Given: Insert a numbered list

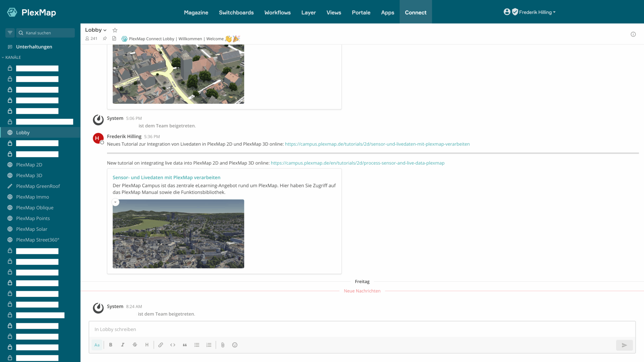Looking at the screenshot, I should (209, 345).
